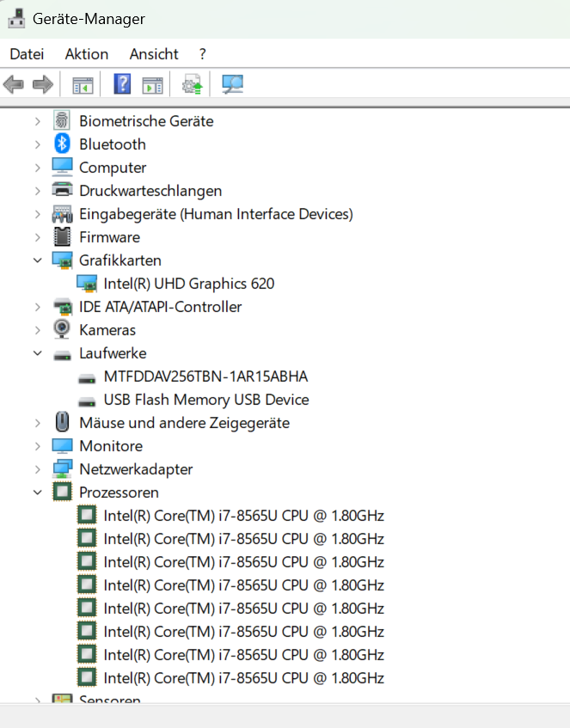Select the Bluetooth label
Image resolution: width=570 pixels, height=728 pixels.
click(113, 144)
